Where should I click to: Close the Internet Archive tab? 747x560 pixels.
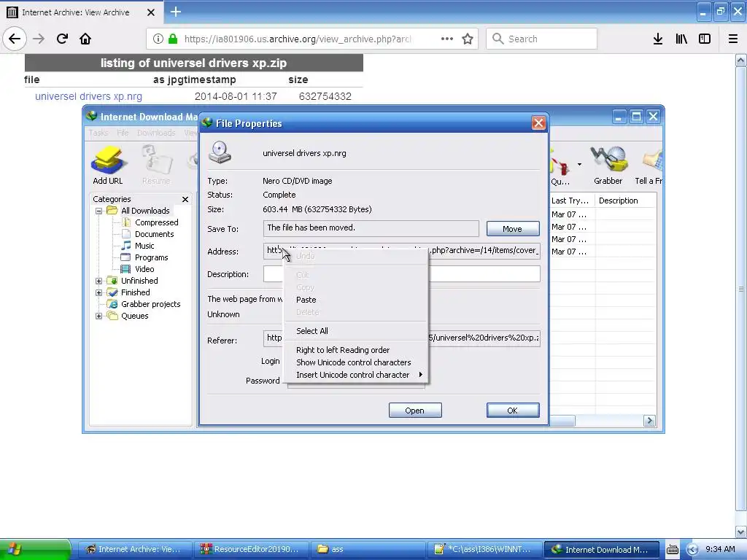150,12
